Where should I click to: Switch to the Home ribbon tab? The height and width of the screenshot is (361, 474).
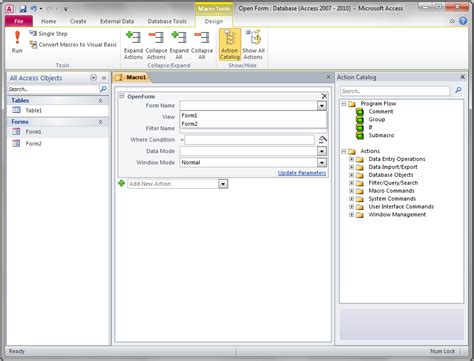(48, 21)
